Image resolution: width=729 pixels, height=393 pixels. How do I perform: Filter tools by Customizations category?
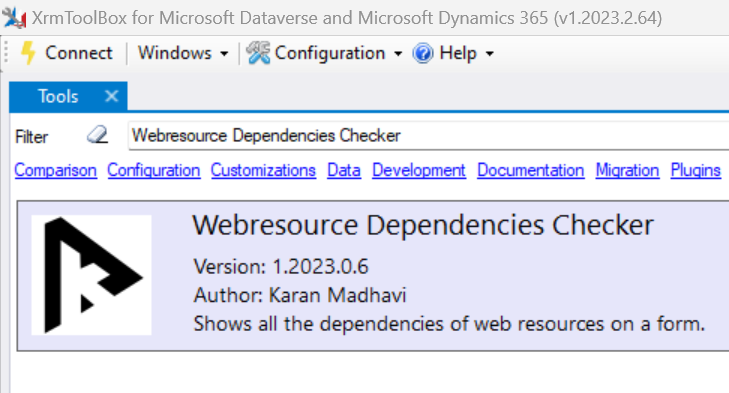point(264,170)
